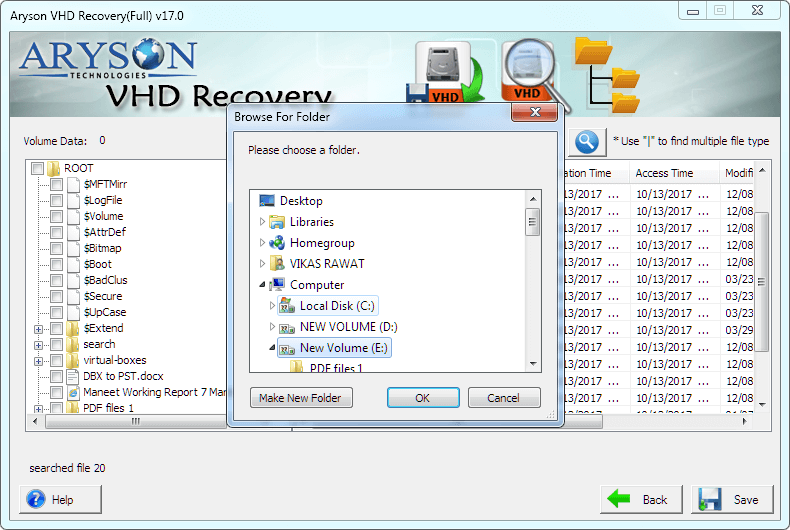Close the Browse For Folder dialog

535,112
